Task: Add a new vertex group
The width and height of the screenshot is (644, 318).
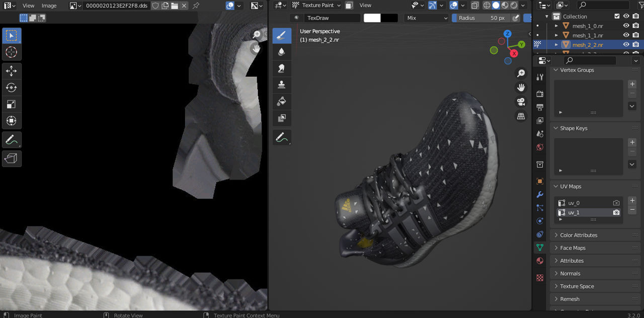Action: tap(632, 84)
